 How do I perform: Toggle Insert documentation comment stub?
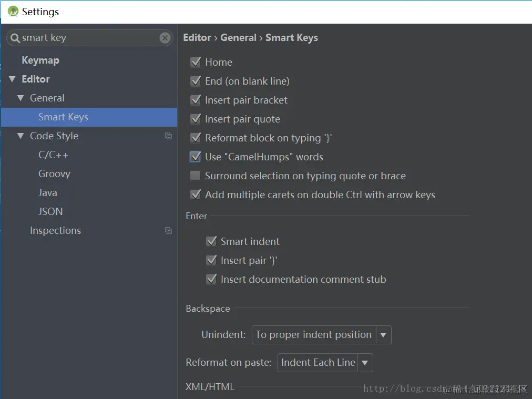[x=211, y=279]
